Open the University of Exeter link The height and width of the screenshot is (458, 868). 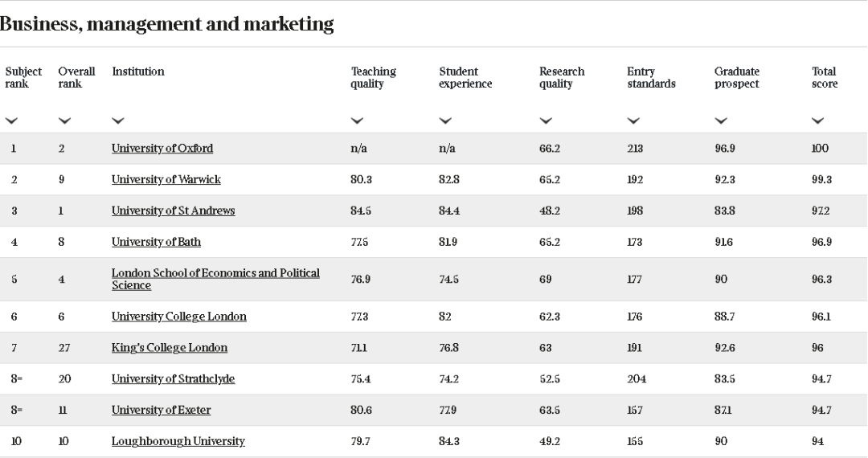pos(161,411)
